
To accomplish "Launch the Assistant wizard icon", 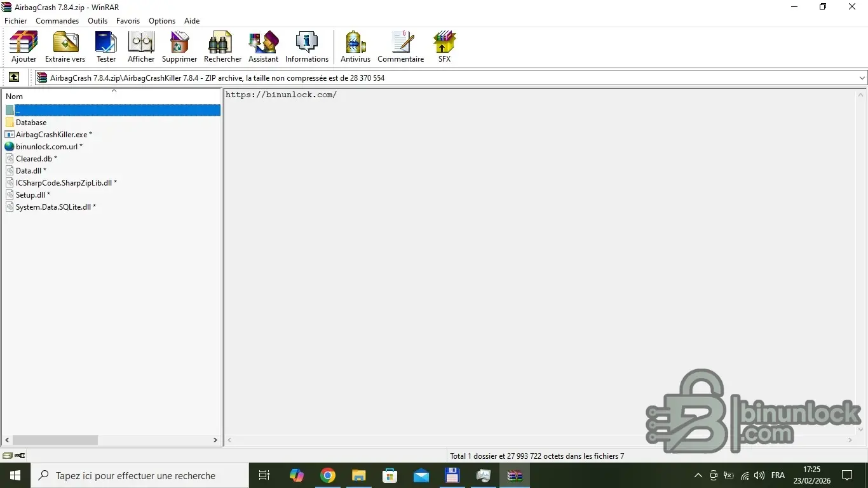I will pyautogui.click(x=263, y=47).
